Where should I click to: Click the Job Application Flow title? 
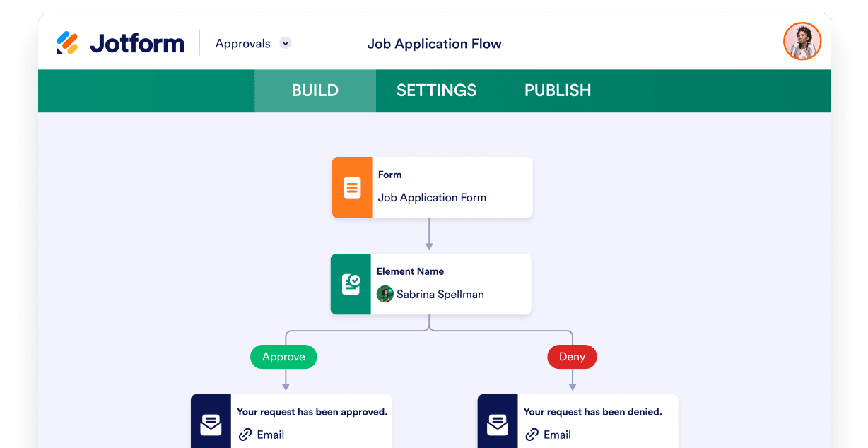434,43
